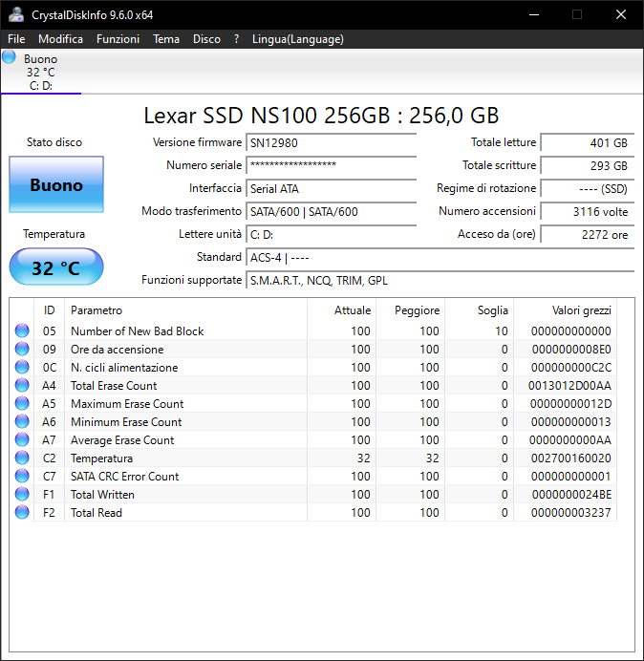Click the Peggiore column header

tap(410, 310)
